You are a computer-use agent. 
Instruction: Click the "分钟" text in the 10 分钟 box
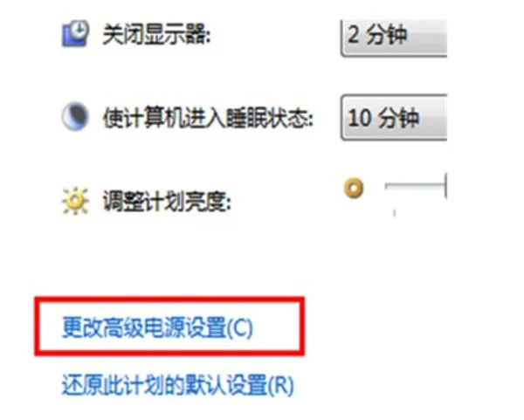click(x=399, y=118)
